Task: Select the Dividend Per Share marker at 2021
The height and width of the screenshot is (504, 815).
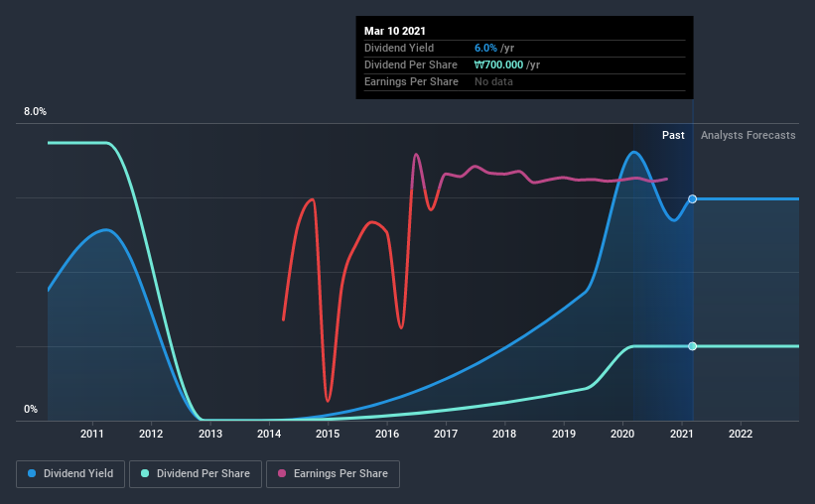Action: tap(692, 346)
